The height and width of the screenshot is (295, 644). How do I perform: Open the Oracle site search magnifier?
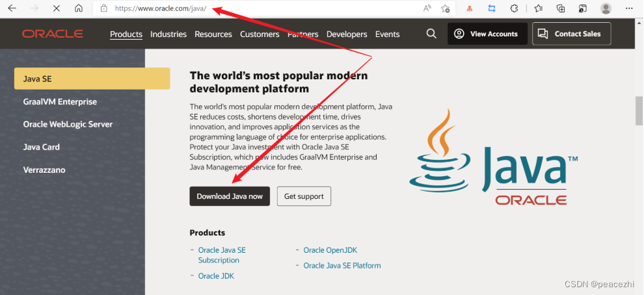(x=431, y=34)
